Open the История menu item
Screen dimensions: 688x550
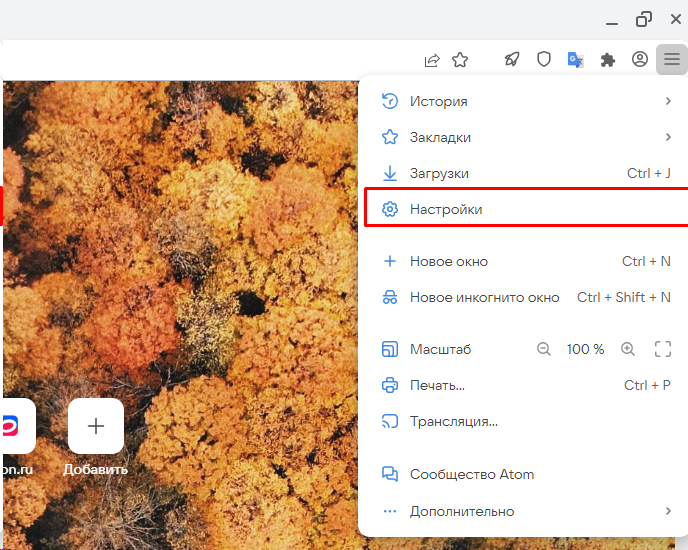click(x=526, y=101)
